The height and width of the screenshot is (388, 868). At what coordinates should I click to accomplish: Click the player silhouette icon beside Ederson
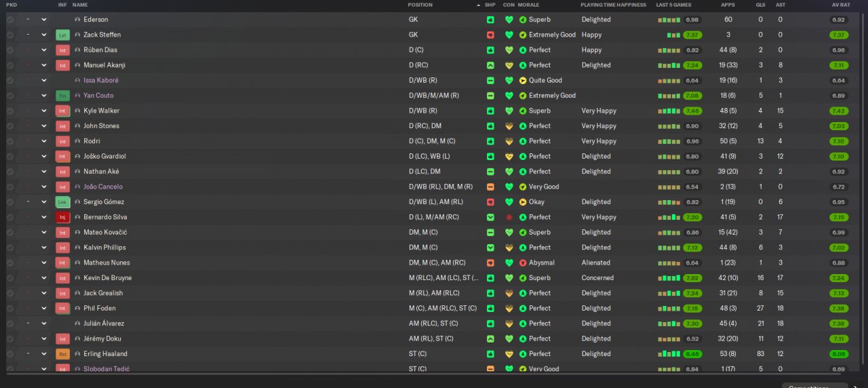[x=77, y=20]
